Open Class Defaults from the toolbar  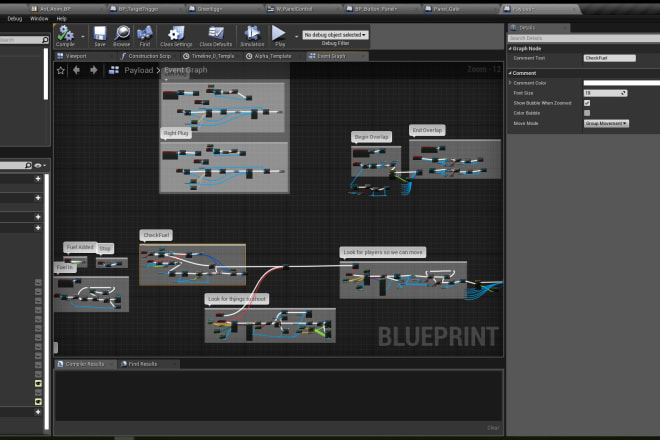coord(216,36)
